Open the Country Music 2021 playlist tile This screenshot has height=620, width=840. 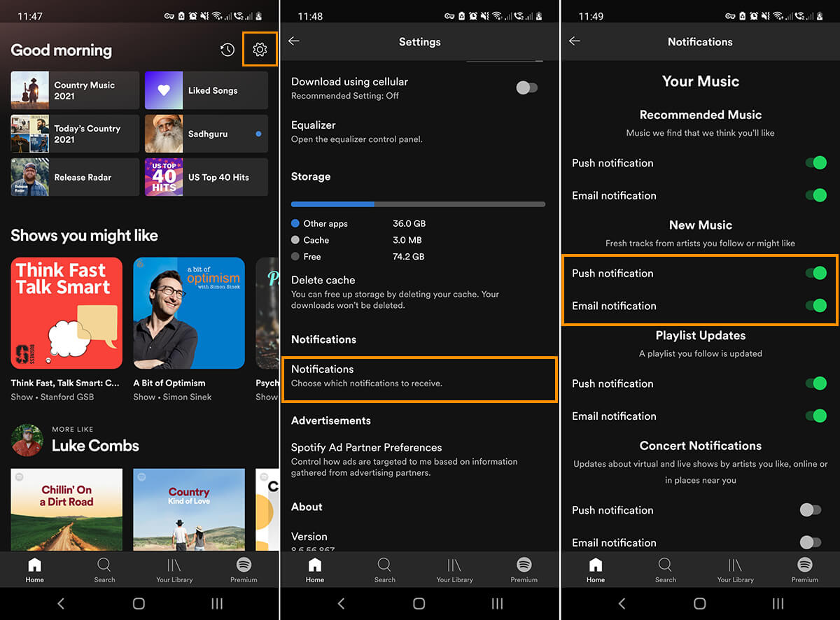pyautogui.click(x=75, y=90)
